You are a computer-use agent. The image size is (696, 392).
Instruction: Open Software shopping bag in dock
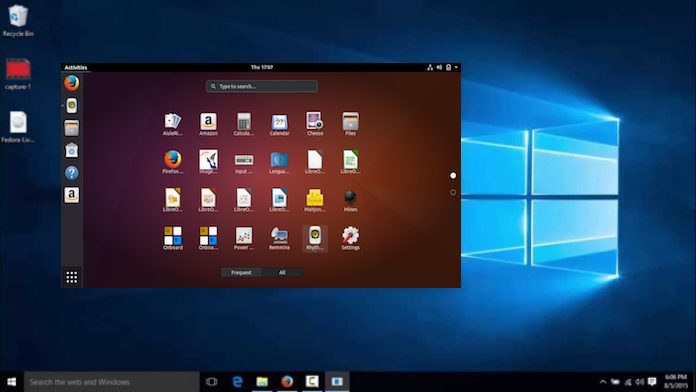click(71, 150)
